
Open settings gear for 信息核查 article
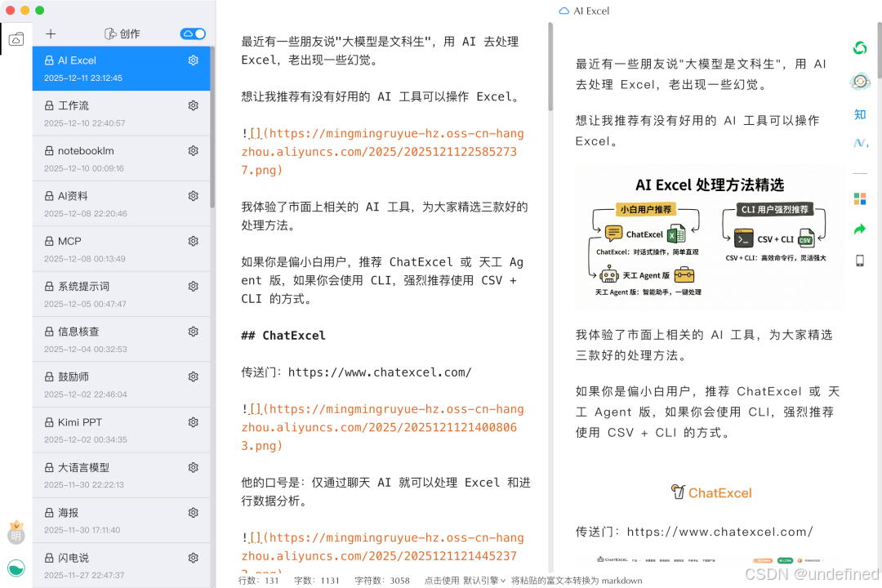tap(193, 332)
